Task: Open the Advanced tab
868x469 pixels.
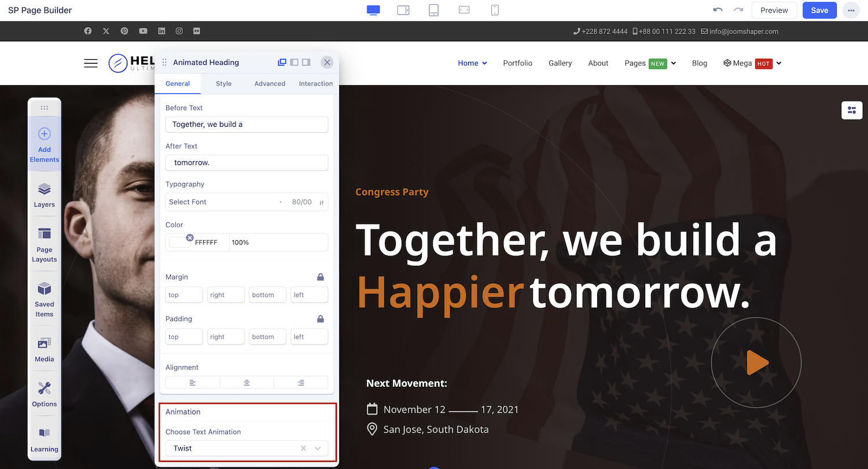Action: pyautogui.click(x=270, y=83)
